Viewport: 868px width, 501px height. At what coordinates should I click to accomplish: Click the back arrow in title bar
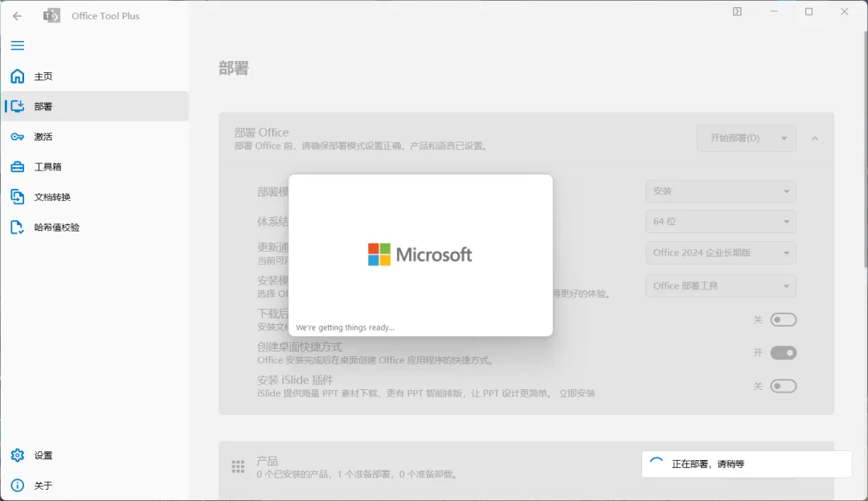click(17, 16)
